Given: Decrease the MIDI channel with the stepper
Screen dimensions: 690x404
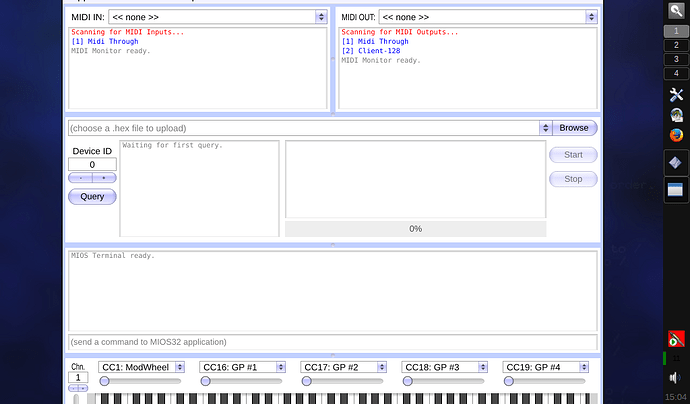Looking at the screenshot, I should [x=73, y=388].
